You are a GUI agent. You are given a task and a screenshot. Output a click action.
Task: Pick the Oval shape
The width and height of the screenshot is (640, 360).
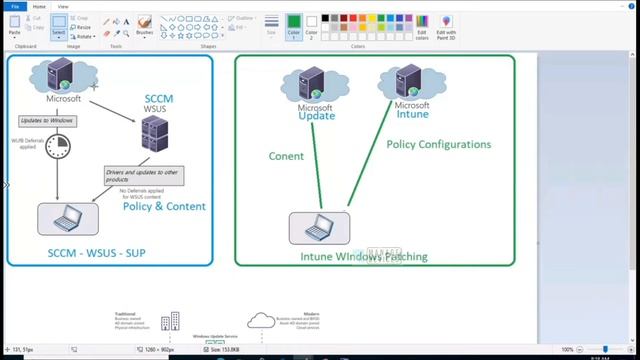click(181, 19)
